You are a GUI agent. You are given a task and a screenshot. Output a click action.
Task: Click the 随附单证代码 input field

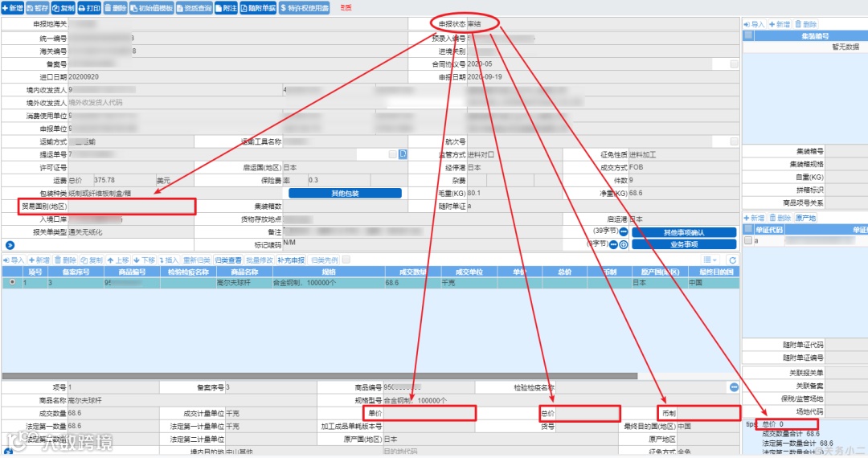(846, 345)
